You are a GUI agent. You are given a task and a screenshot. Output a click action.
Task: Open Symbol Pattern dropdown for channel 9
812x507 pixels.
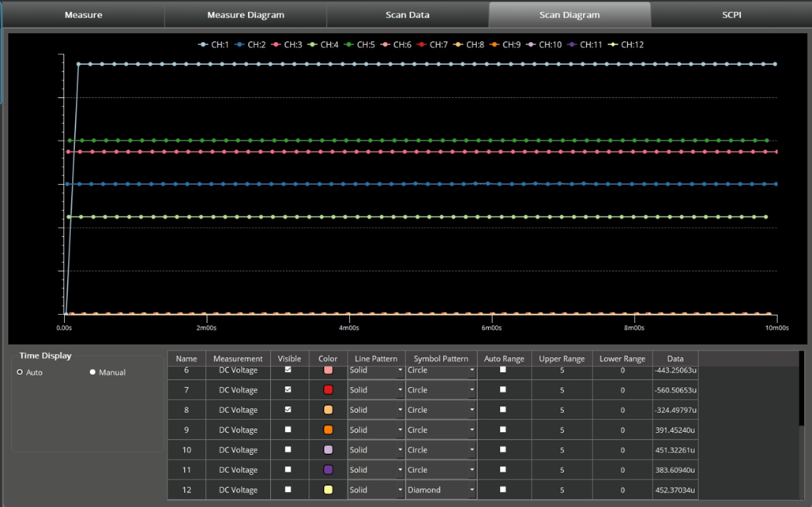(441, 430)
